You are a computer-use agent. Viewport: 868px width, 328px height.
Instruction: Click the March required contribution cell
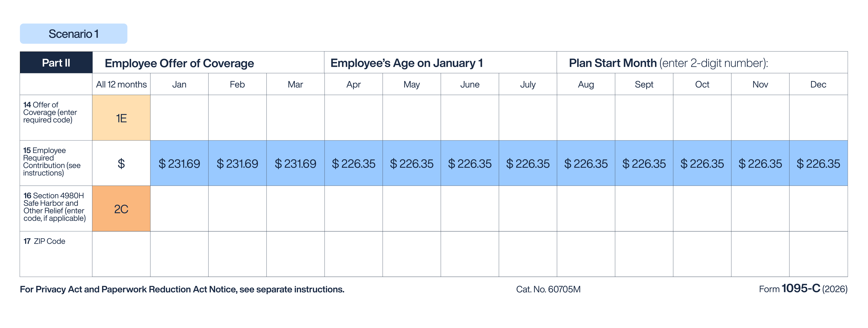click(295, 164)
